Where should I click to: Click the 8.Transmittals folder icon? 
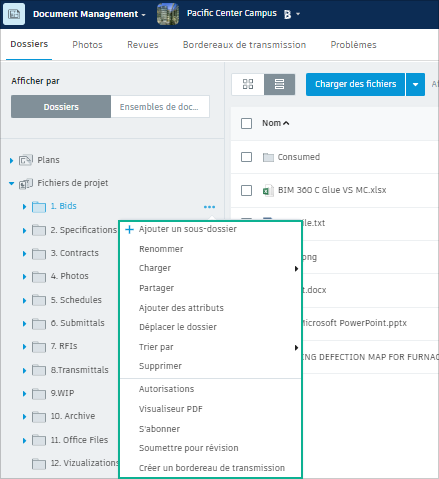[x=39, y=370]
